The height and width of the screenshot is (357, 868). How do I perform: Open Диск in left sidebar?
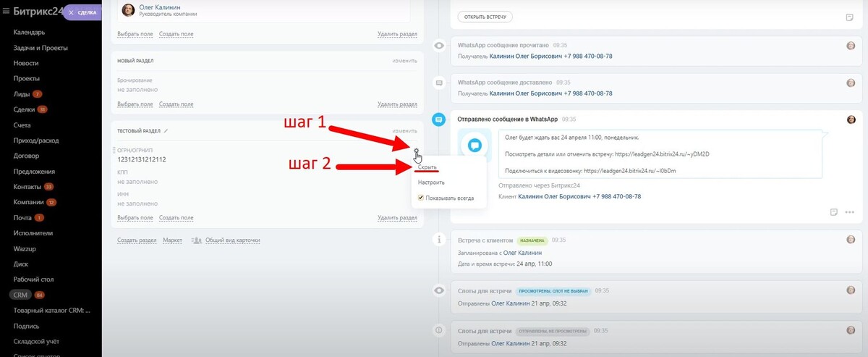tap(21, 264)
